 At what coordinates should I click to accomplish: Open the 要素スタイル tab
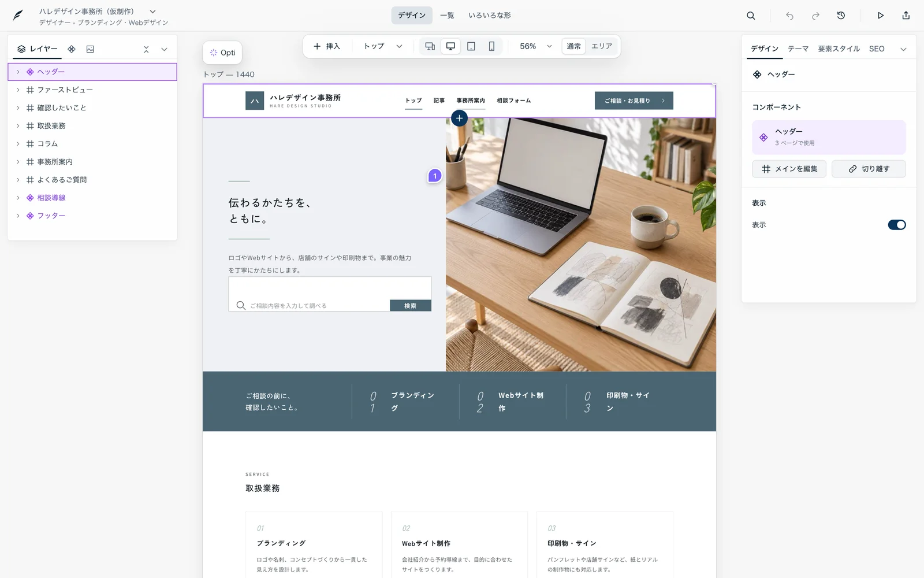pyautogui.click(x=839, y=49)
